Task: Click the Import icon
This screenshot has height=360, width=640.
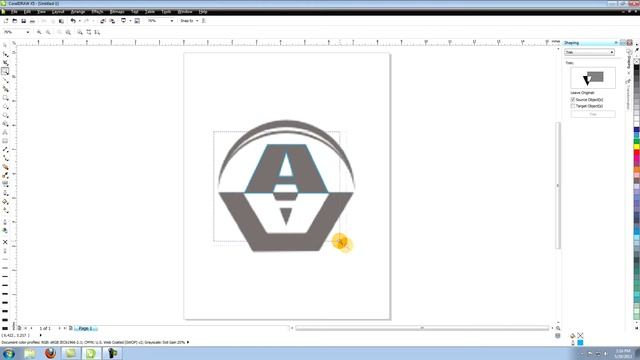Action: [103, 21]
